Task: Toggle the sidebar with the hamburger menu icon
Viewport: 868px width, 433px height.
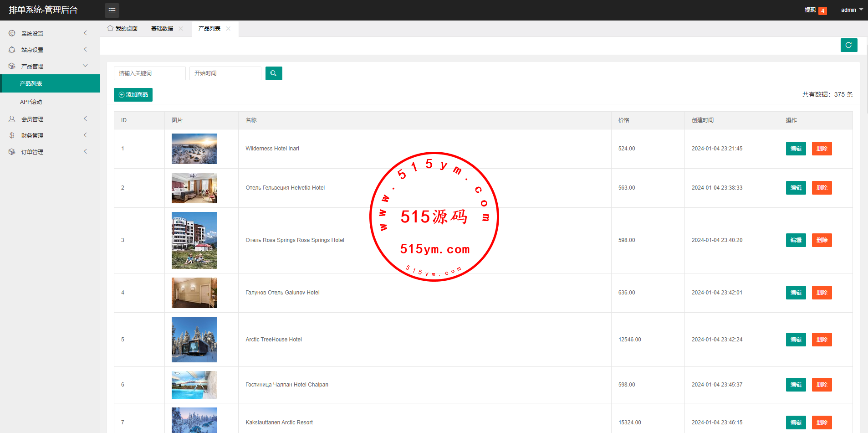Action: [112, 10]
